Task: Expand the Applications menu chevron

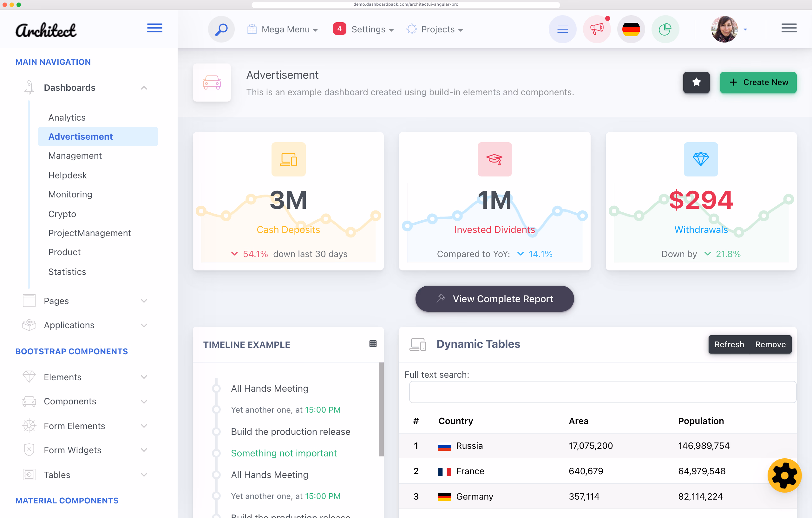Action: [x=144, y=325]
